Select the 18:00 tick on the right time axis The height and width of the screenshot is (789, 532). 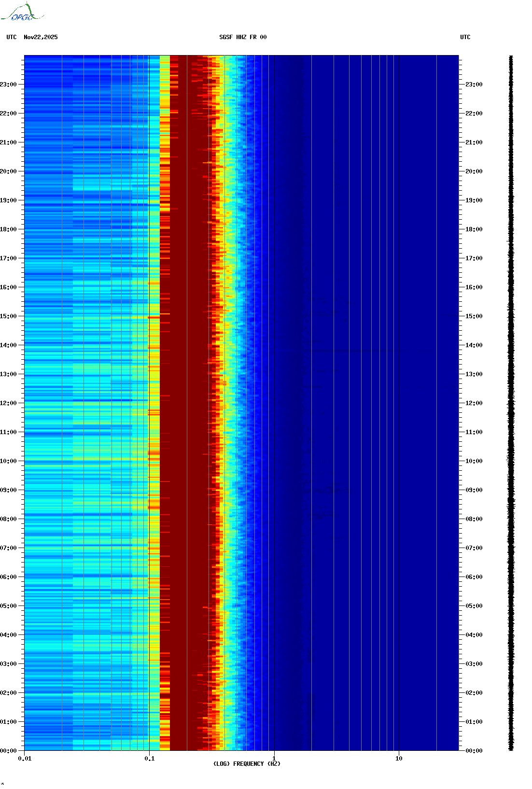point(474,229)
